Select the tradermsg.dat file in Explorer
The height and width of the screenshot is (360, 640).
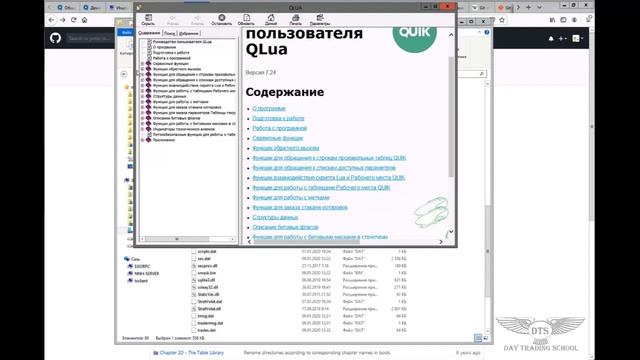(x=210, y=323)
